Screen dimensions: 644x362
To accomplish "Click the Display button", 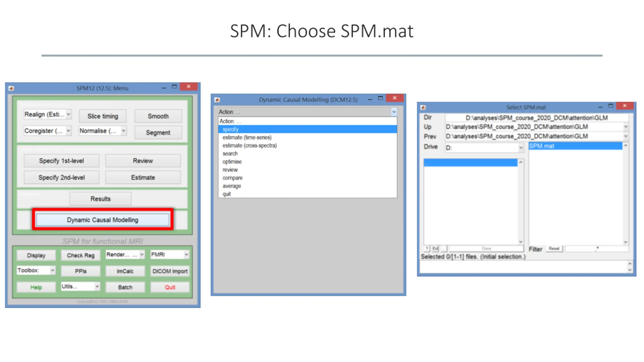I will point(36,255).
